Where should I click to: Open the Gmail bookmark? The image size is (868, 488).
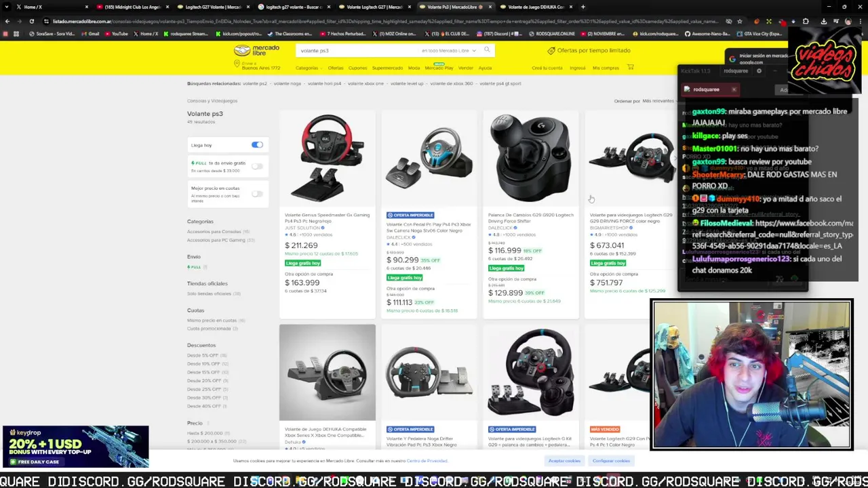[90, 33]
